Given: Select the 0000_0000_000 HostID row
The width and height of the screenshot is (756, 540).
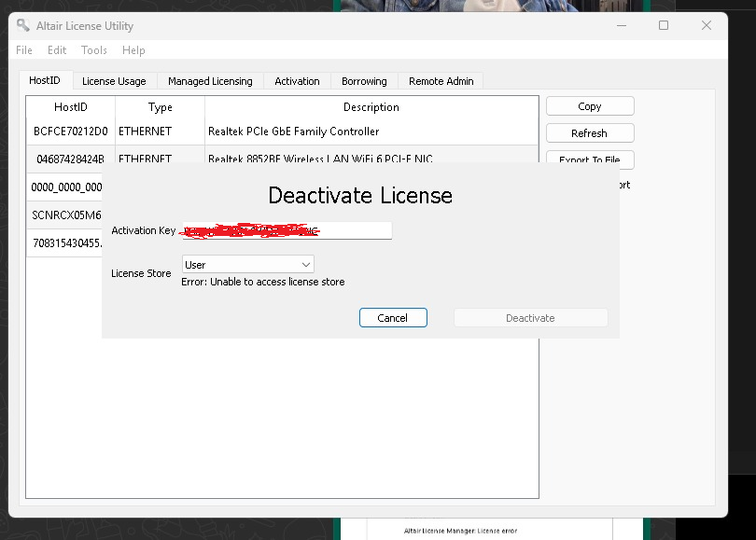Looking at the screenshot, I should point(64,187).
